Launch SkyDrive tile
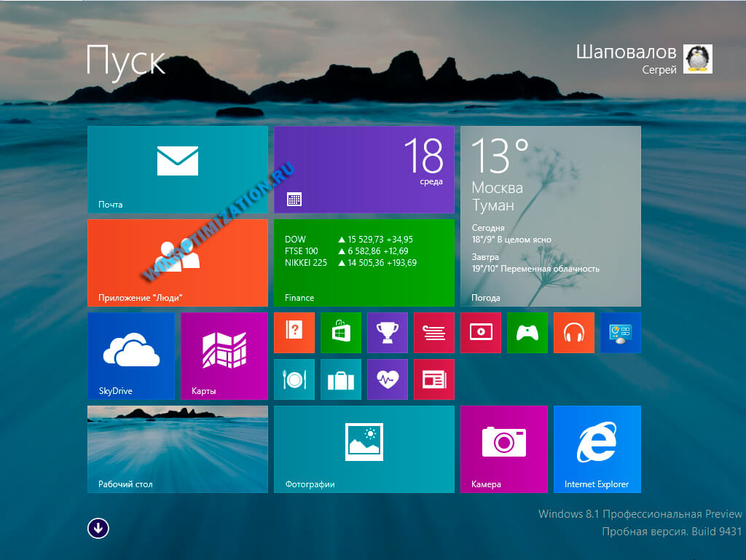Viewport: 746px width, 560px height. pyautogui.click(x=131, y=356)
